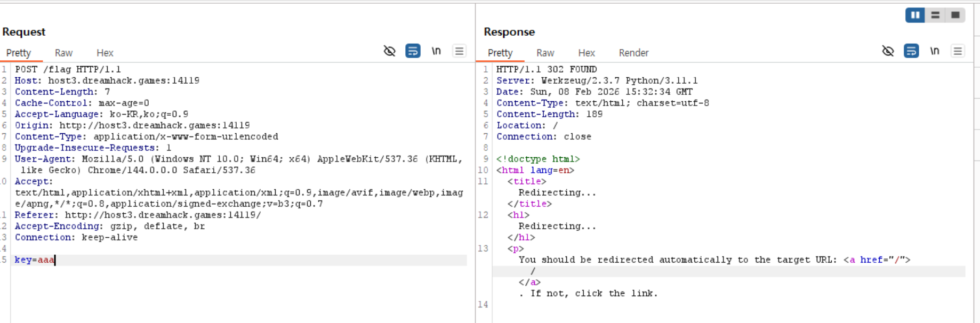This screenshot has height=323, width=980.
Task: Click HTTP/1.1 302 FOUND status line
Action: pyautogui.click(x=547, y=69)
